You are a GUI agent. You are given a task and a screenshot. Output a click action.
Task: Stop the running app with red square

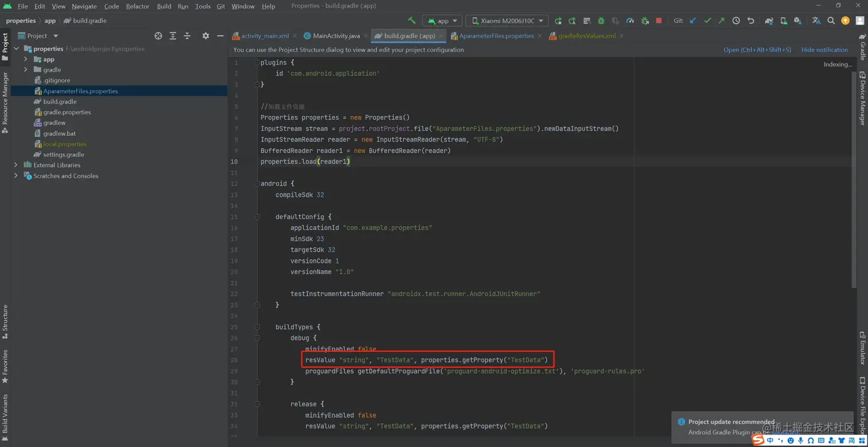point(658,21)
